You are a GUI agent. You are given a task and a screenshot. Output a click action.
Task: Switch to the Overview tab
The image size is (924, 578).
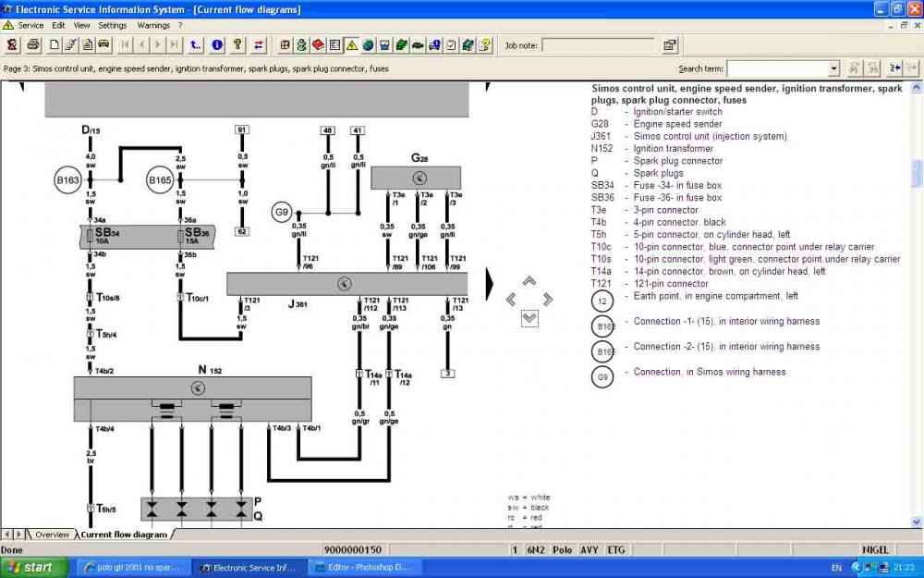point(52,535)
